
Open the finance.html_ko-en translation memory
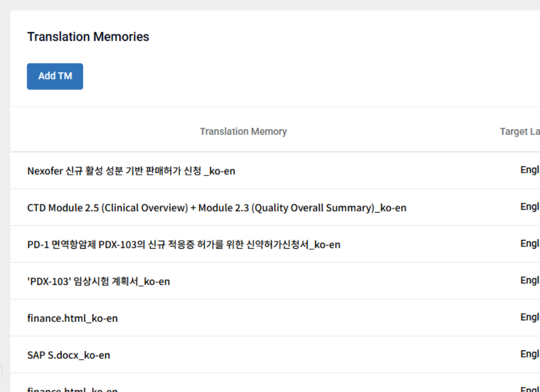tap(71, 318)
